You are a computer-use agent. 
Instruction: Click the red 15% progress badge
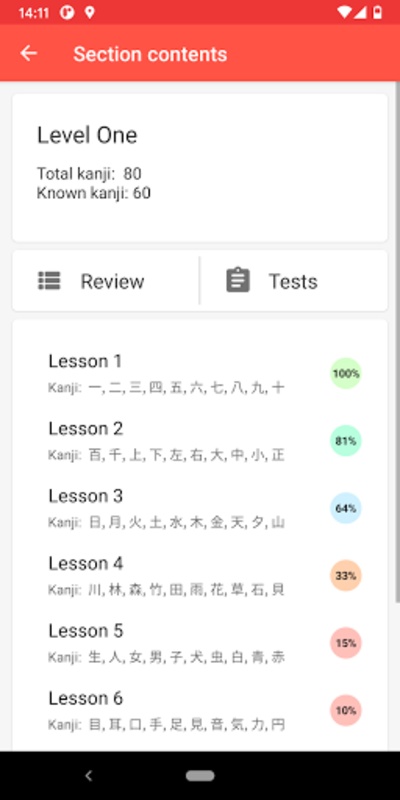coord(346,643)
